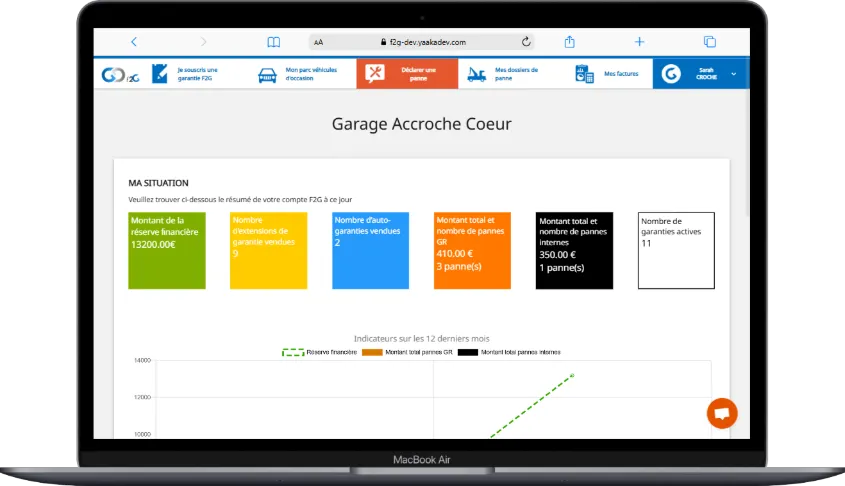Select Déclarer une panne tab
Image resolution: width=845 pixels, height=486 pixels.
click(406, 74)
